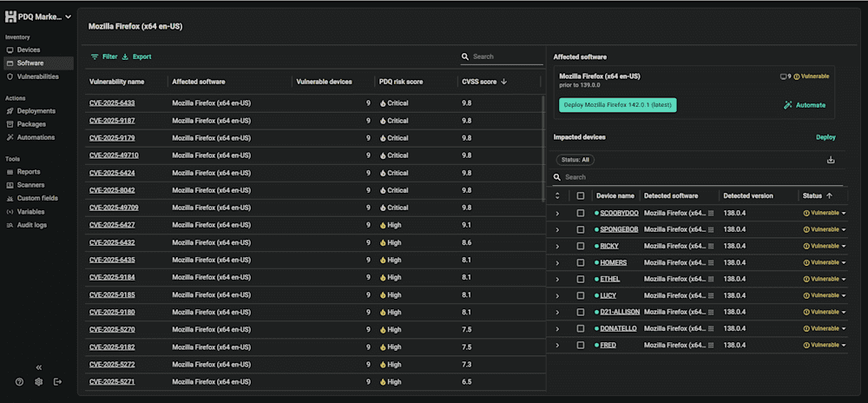Expand the FRED device row
868x403 pixels.
coord(557,346)
